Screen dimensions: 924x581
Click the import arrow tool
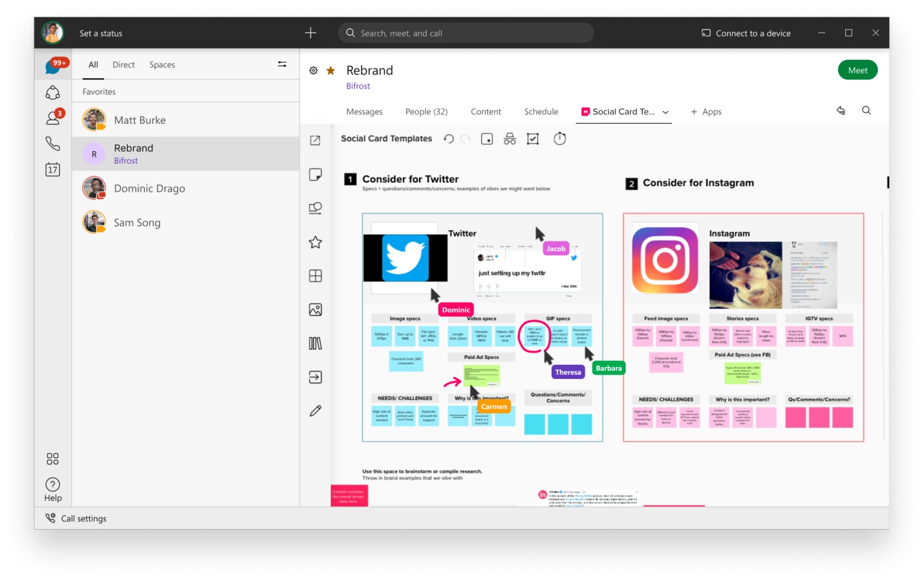click(x=315, y=377)
